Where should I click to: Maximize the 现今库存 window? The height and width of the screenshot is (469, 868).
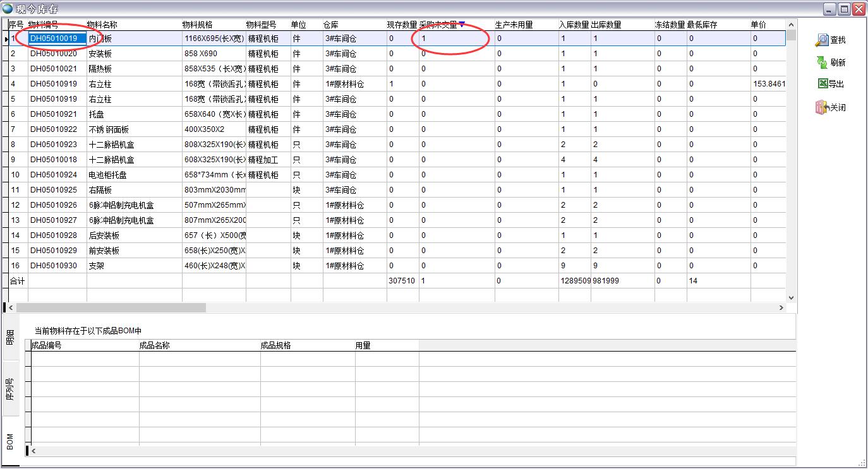tap(844, 9)
